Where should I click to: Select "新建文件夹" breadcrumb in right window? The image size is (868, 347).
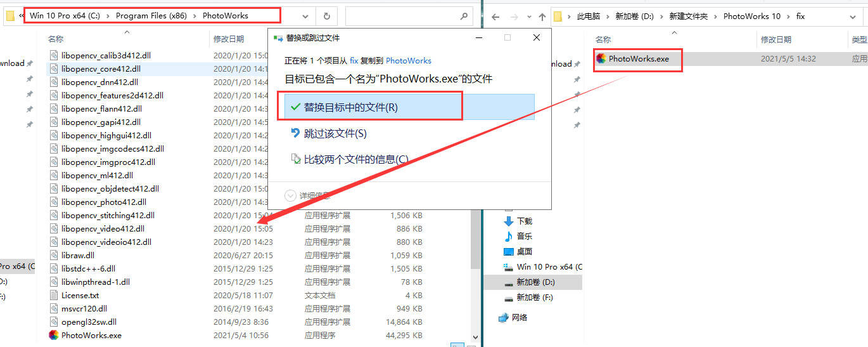pyautogui.click(x=688, y=16)
